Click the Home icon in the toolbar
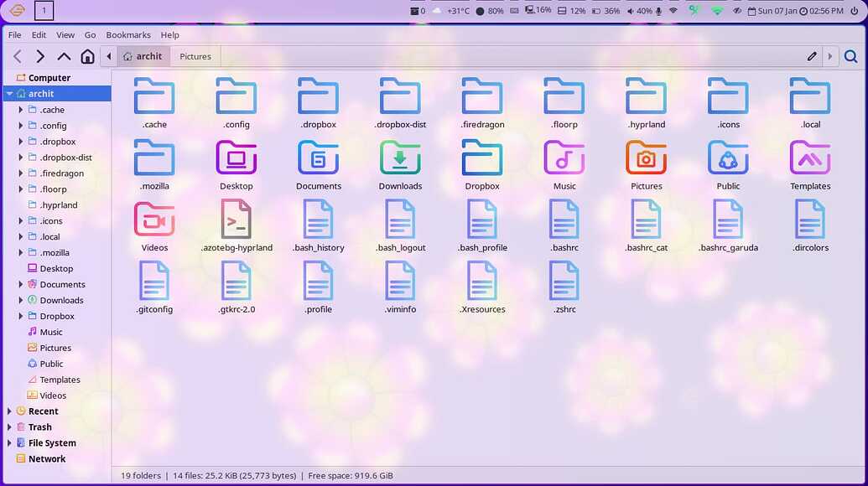The height and width of the screenshot is (486, 868). click(87, 57)
